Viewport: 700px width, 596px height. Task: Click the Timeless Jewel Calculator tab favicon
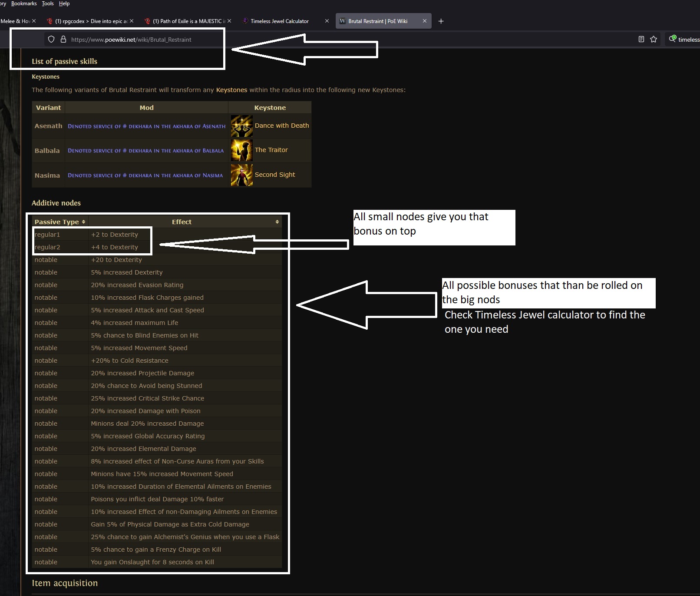tap(245, 21)
